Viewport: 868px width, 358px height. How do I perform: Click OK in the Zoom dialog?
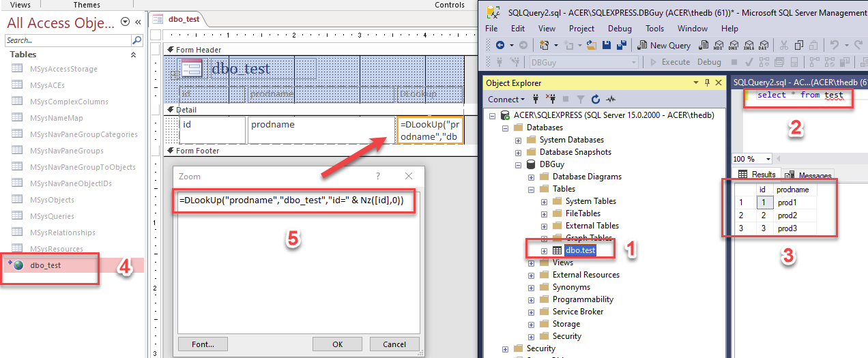pyautogui.click(x=337, y=344)
